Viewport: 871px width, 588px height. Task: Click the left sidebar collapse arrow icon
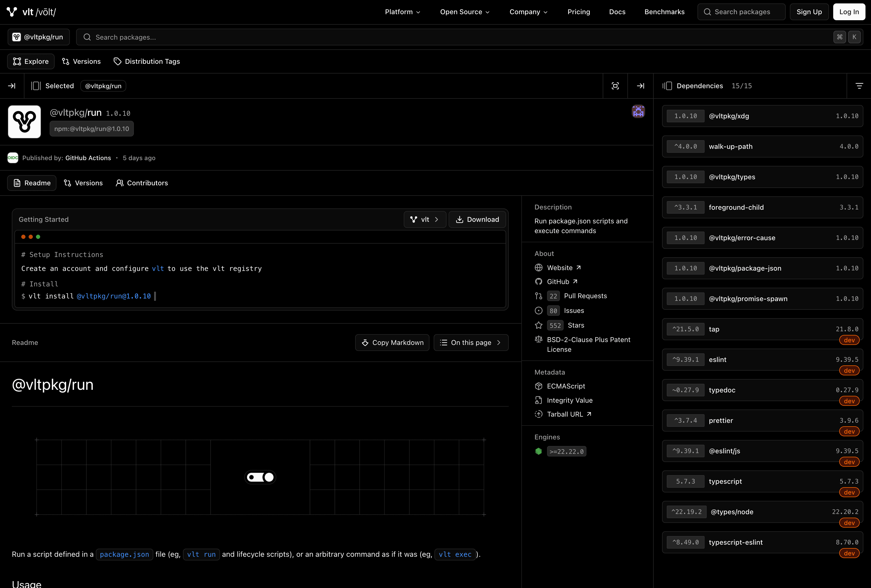coord(12,86)
